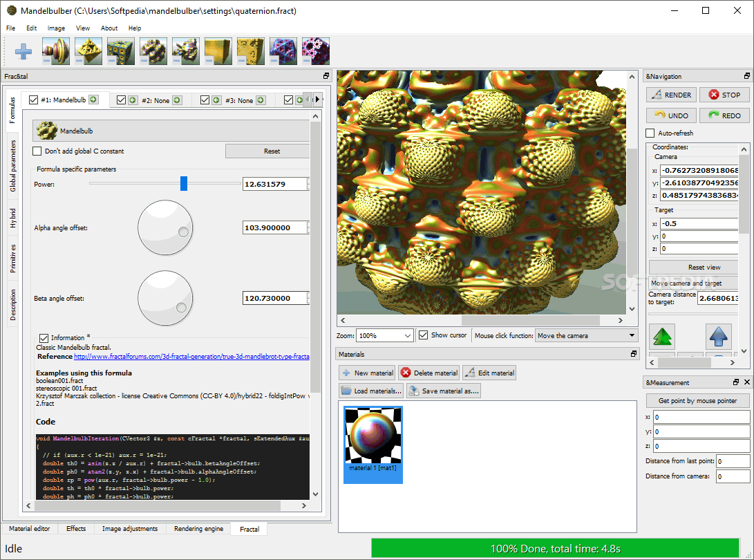Viewport: 754px width, 560px height.
Task: Toggle the #2 None formula checkbox
Action: 121,100
